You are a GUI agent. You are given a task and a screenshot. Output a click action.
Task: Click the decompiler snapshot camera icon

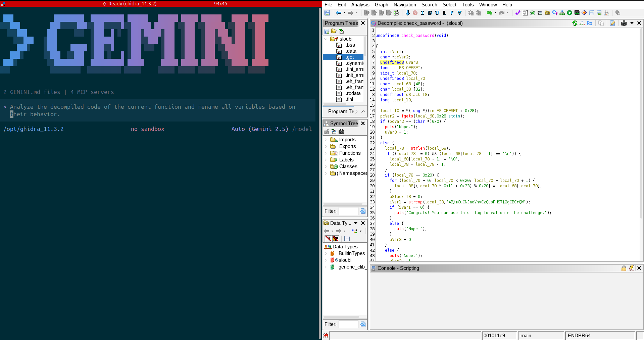point(624,23)
